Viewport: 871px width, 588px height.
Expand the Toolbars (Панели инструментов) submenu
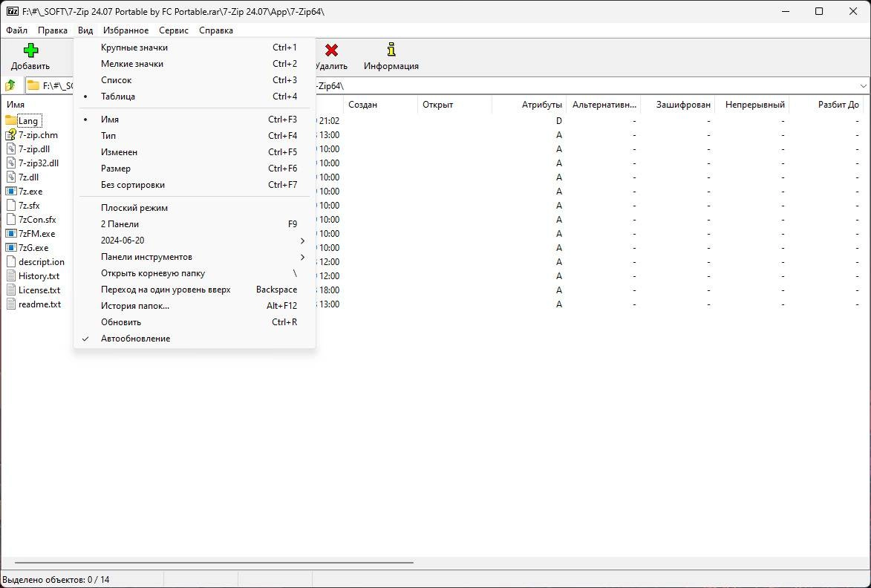[x=195, y=257]
